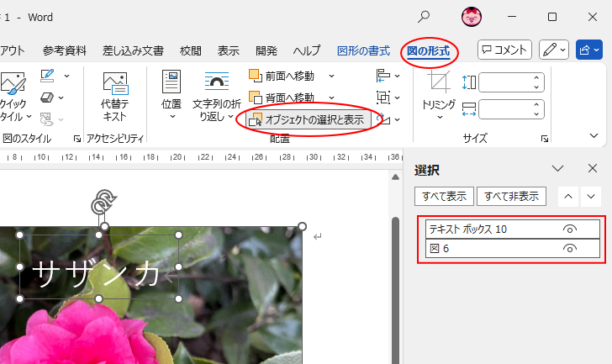Click the サザンカ text box
The height and width of the screenshot is (364, 612).
click(x=98, y=267)
